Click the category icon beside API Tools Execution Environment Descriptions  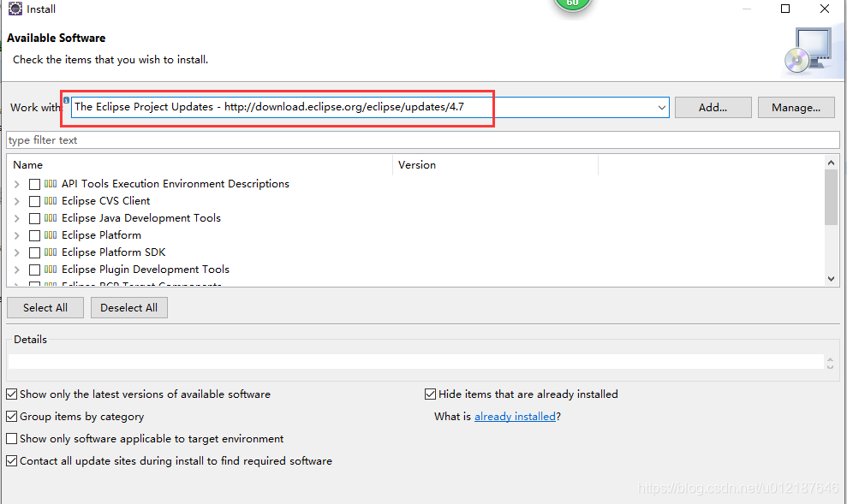pyautogui.click(x=51, y=184)
